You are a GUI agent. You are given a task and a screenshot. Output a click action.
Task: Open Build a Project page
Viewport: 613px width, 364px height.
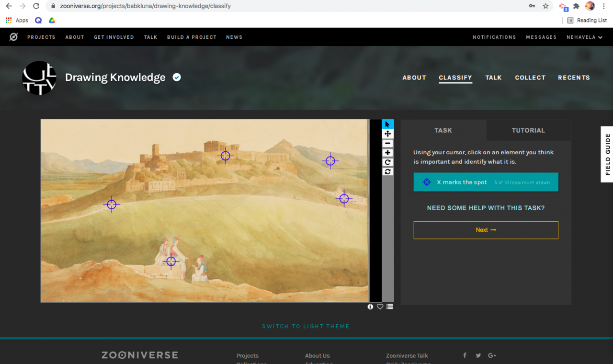(x=192, y=37)
